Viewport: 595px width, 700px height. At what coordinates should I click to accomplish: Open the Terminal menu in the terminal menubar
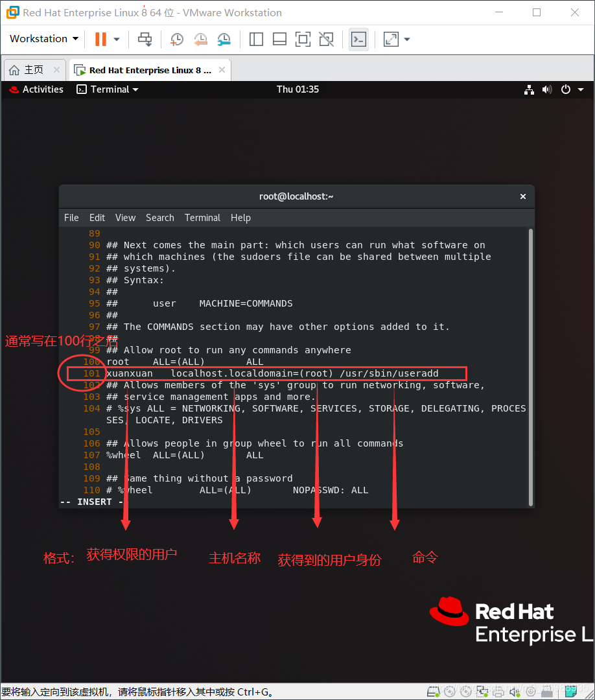[202, 218]
